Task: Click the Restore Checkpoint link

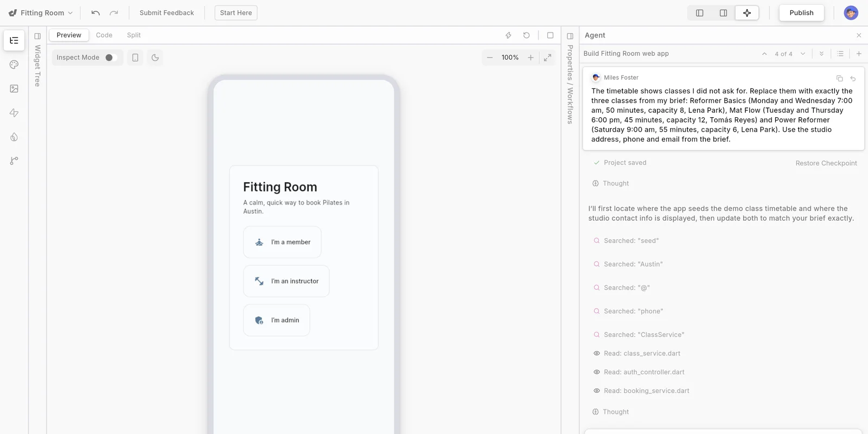Action: pos(826,163)
